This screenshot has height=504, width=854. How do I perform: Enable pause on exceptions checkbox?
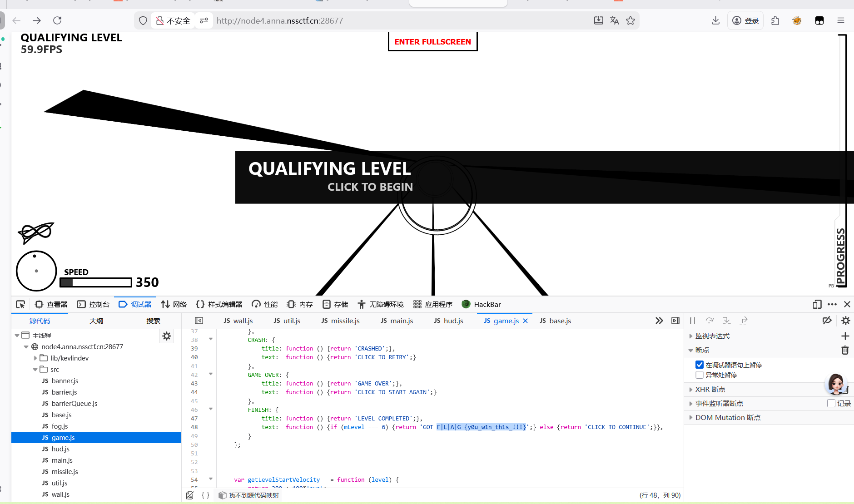click(x=700, y=375)
